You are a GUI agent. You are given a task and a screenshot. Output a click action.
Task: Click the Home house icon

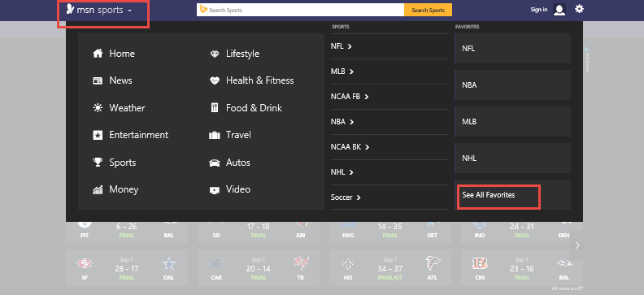point(98,54)
